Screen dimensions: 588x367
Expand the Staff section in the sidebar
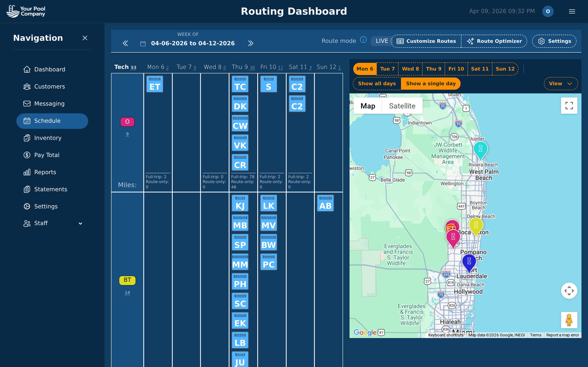(x=80, y=223)
